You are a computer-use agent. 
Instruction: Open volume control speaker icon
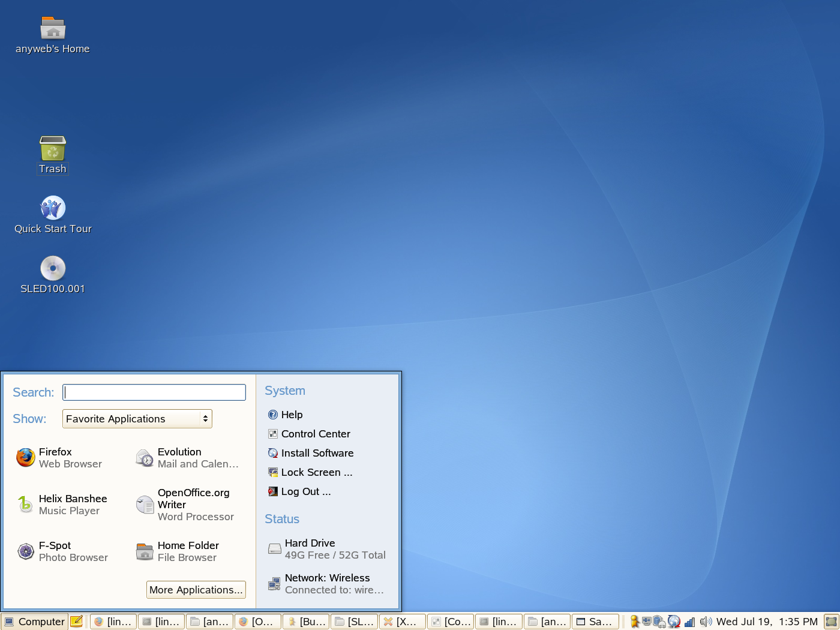(x=706, y=622)
